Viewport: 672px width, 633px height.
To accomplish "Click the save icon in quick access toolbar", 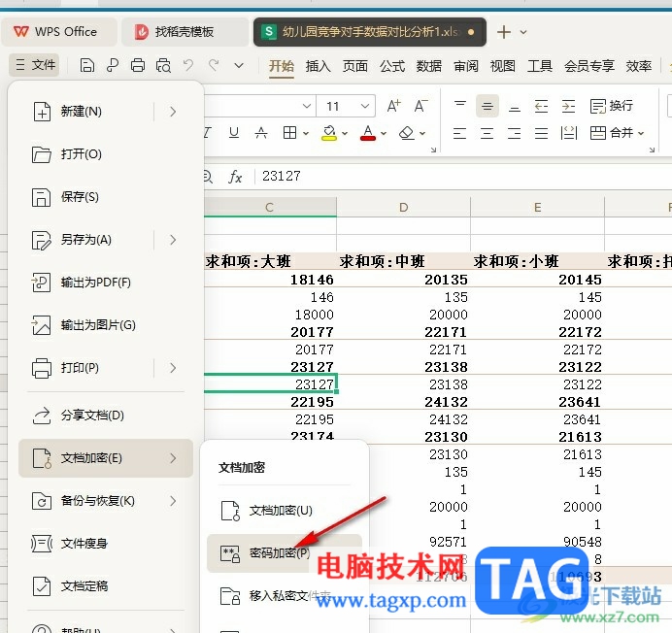I will point(87,66).
